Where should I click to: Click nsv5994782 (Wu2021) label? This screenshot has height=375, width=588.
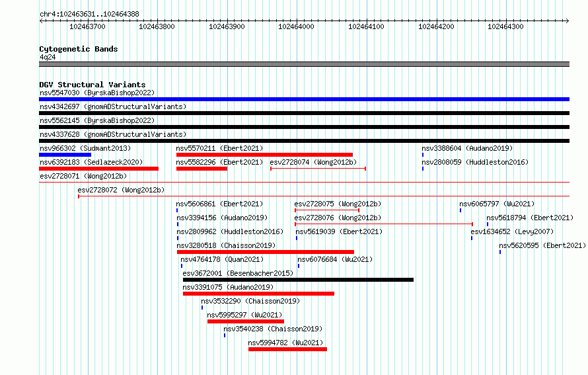pos(285,343)
